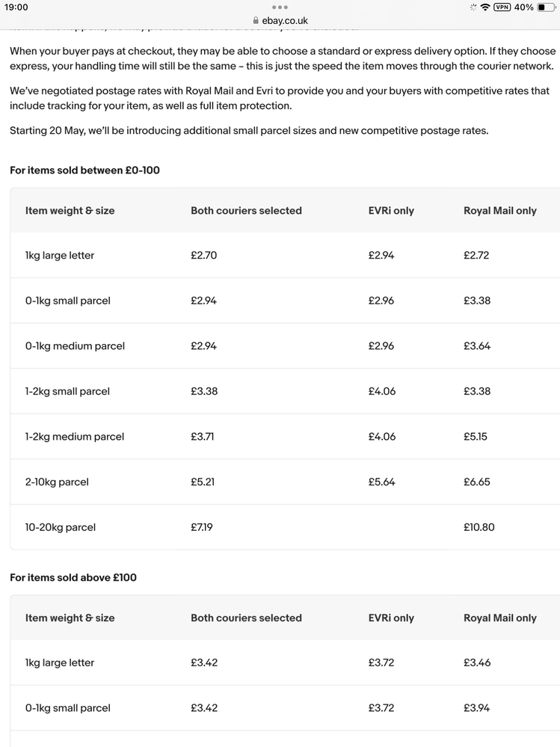Click the £10.80 Royal Mail price

point(479,527)
